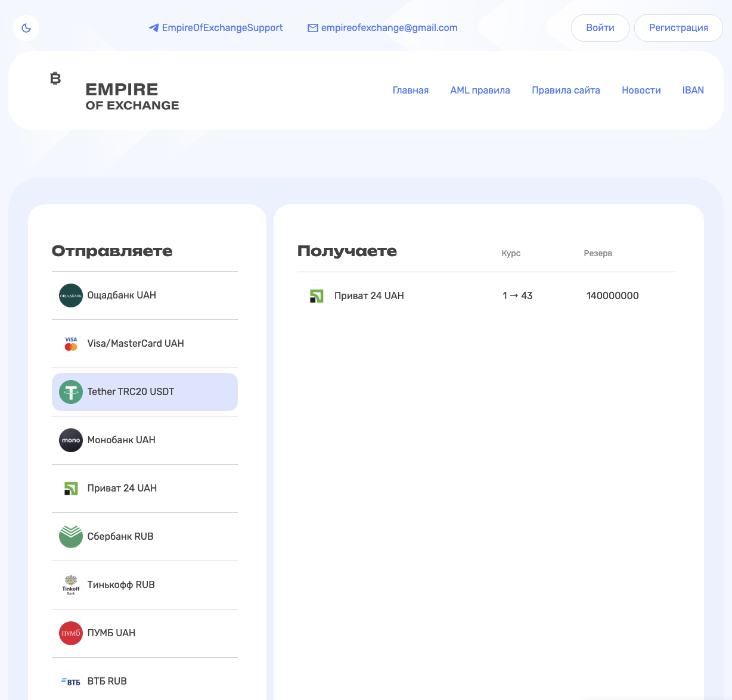Open the IBAN menu link

tap(693, 91)
